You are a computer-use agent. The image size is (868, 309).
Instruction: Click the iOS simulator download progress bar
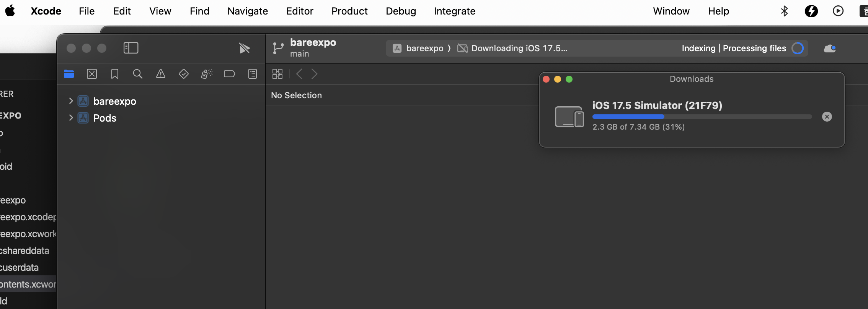tap(702, 117)
